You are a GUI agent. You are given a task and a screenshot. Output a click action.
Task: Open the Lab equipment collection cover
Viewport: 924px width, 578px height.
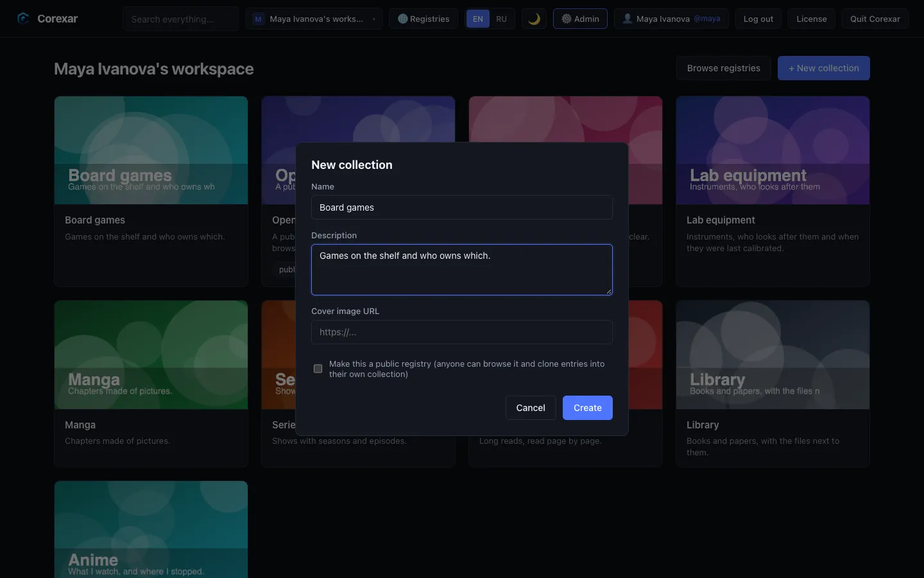(x=773, y=150)
